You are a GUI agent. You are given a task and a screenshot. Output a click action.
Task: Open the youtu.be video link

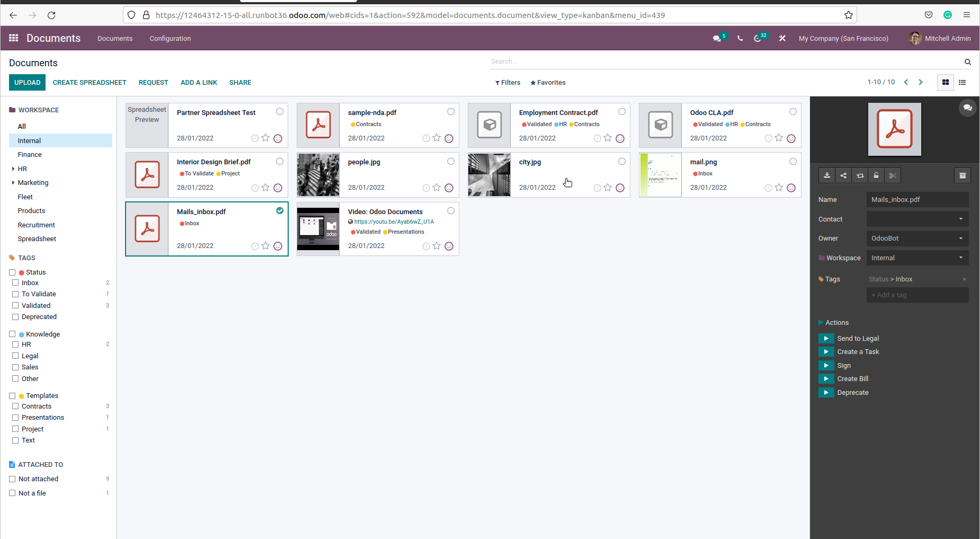click(x=394, y=222)
